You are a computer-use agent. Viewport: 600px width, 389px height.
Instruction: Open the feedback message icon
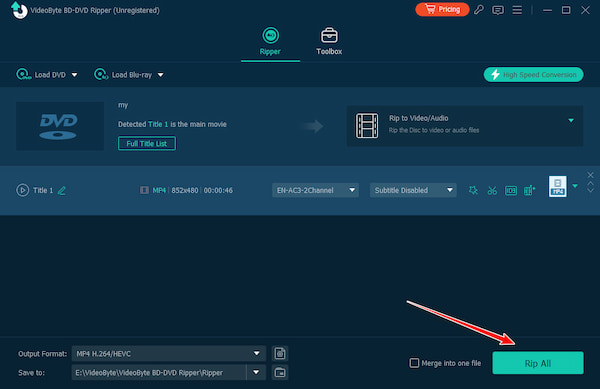click(x=497, y=10)
